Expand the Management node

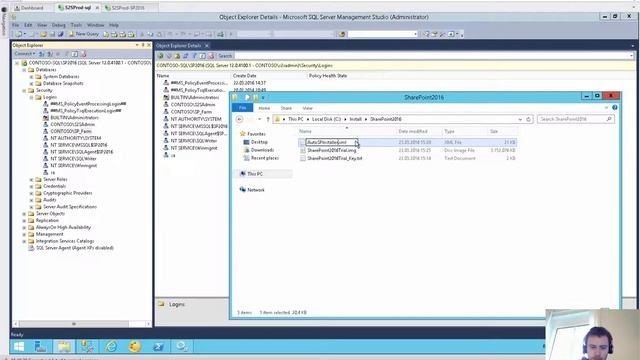24,234
